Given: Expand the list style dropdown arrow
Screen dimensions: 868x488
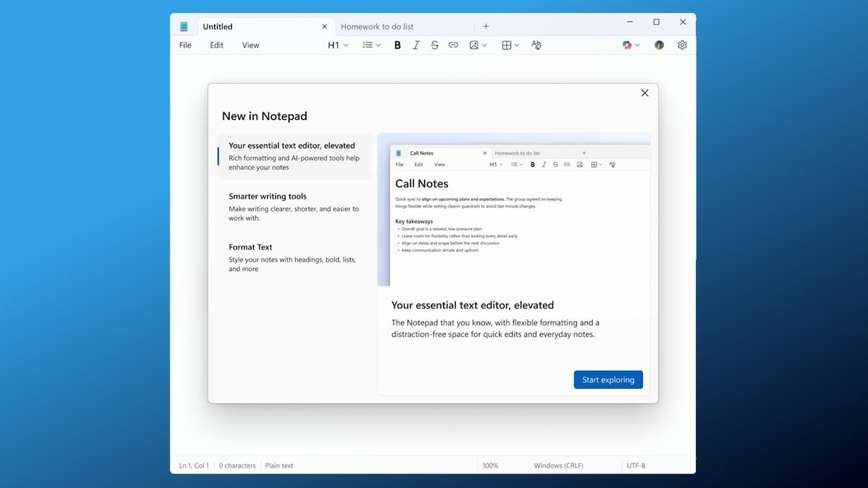Looking at the screenshot, I should pos(378,45).
